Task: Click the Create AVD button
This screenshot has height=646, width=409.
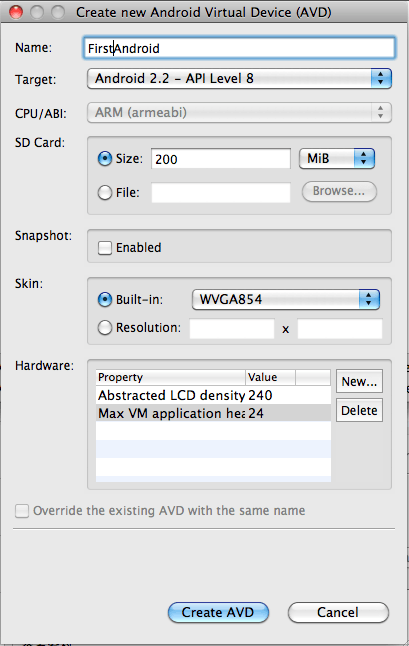Action: point(218,613)
